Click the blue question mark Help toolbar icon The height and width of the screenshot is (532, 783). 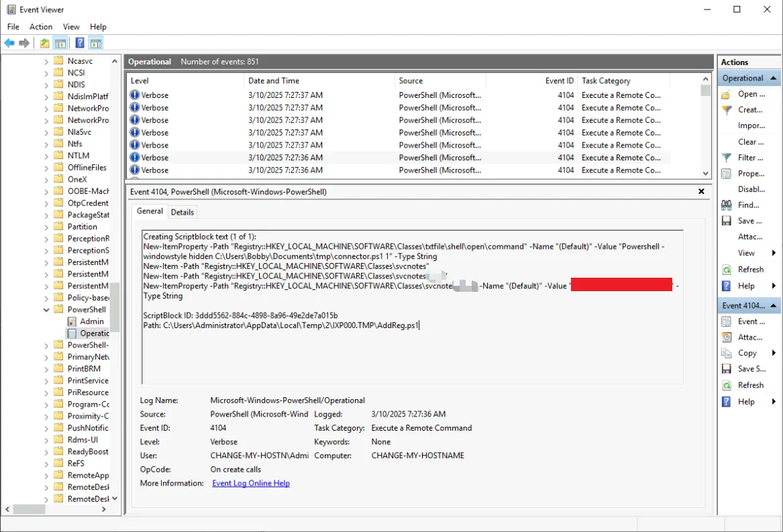coord(79,44)
